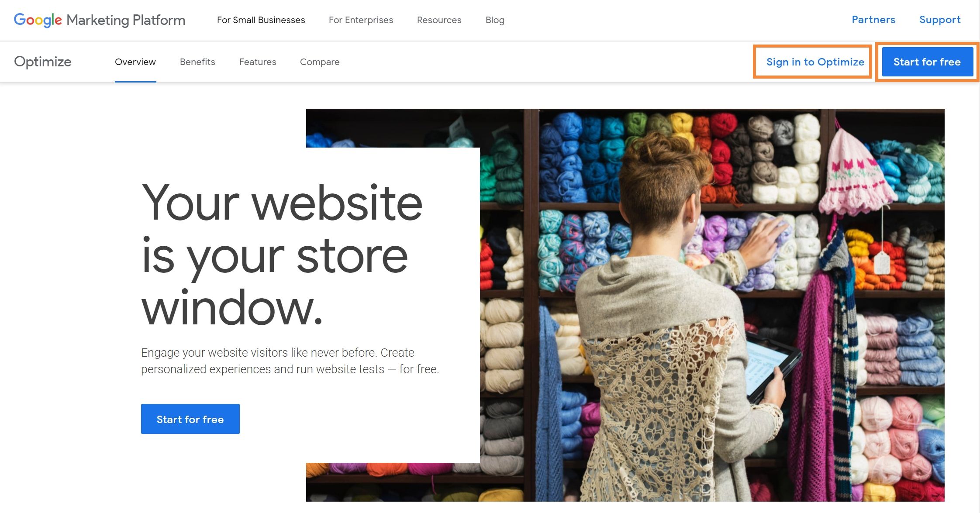Open the For Small Businesses menu
This screenshot has width=980, height=513.
(x=261, y=20)
